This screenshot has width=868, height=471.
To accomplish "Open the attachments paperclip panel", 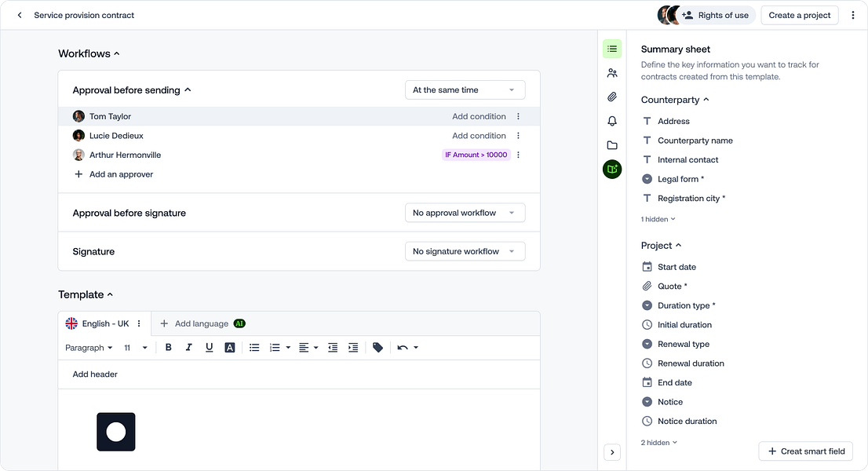I will pyautogui.click(x=612, y=97).
